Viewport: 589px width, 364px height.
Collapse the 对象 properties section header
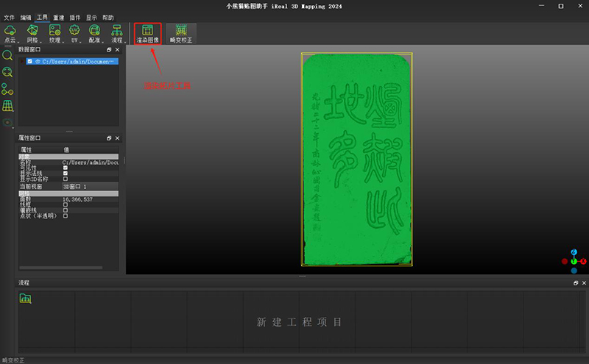(68, 157)
